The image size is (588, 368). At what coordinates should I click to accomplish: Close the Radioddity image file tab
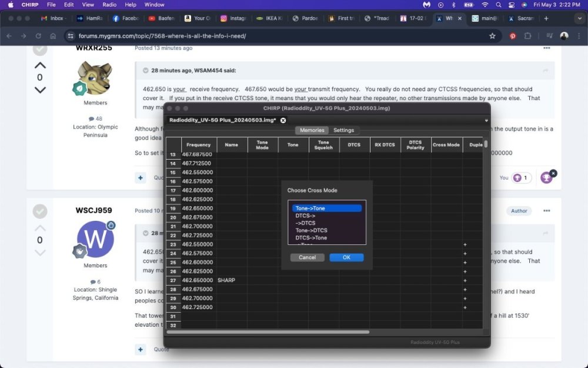pos(283,120)
